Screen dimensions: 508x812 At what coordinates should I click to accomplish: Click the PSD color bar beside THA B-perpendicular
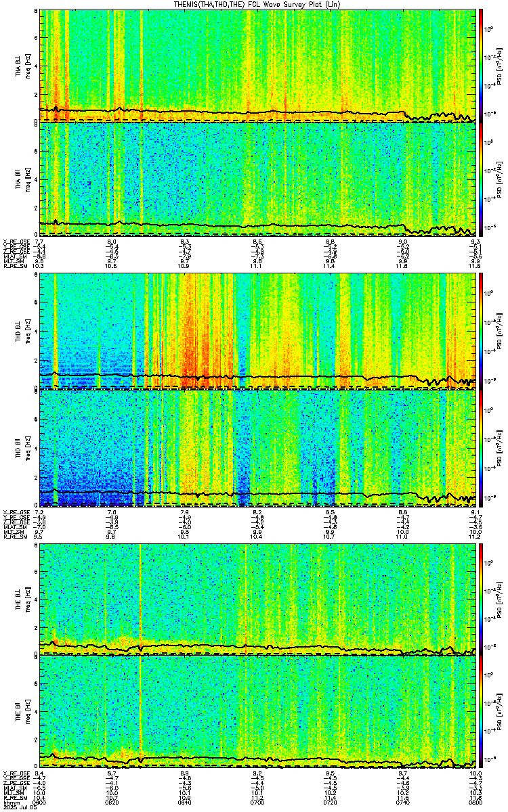tap(481, 65)
